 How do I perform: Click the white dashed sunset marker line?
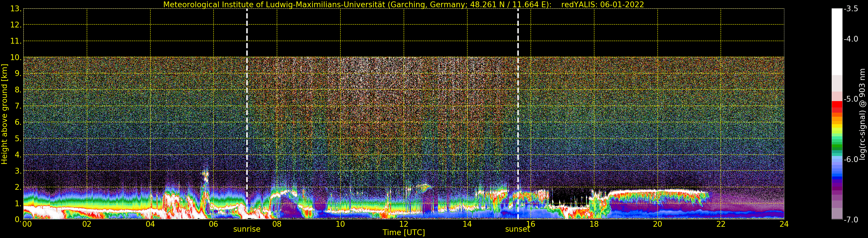[x=518, y=114]
